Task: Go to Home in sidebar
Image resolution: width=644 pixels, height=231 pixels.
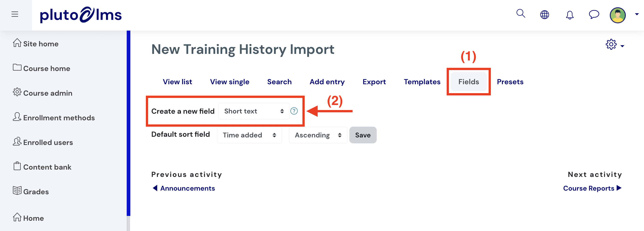Action: [28, 218]
